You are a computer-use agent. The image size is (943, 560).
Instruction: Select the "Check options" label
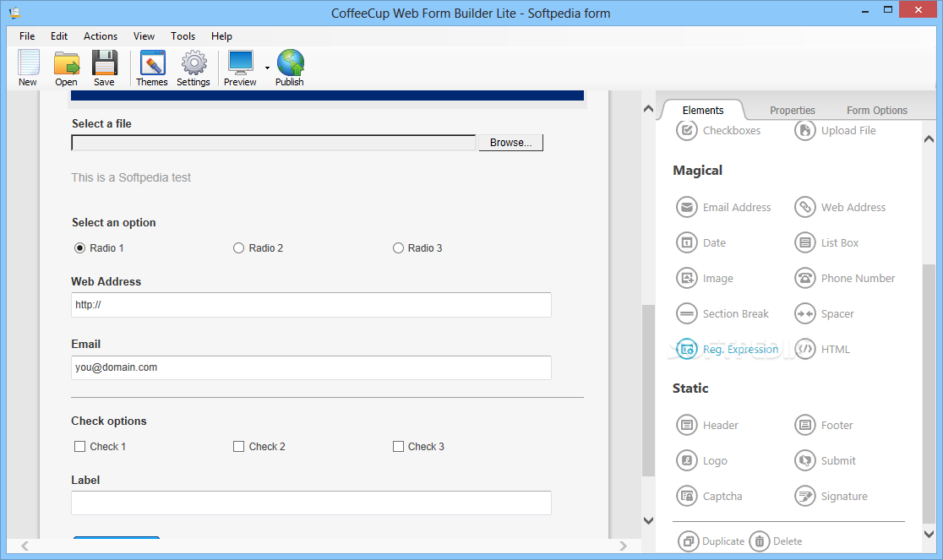(x=109, y=421)
